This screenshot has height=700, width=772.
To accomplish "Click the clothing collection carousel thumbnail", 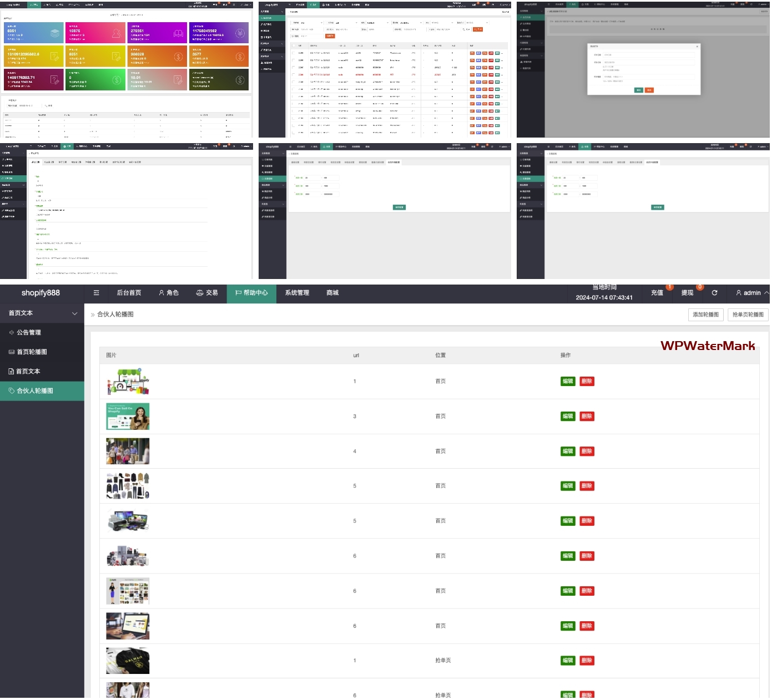I will 128,486.
